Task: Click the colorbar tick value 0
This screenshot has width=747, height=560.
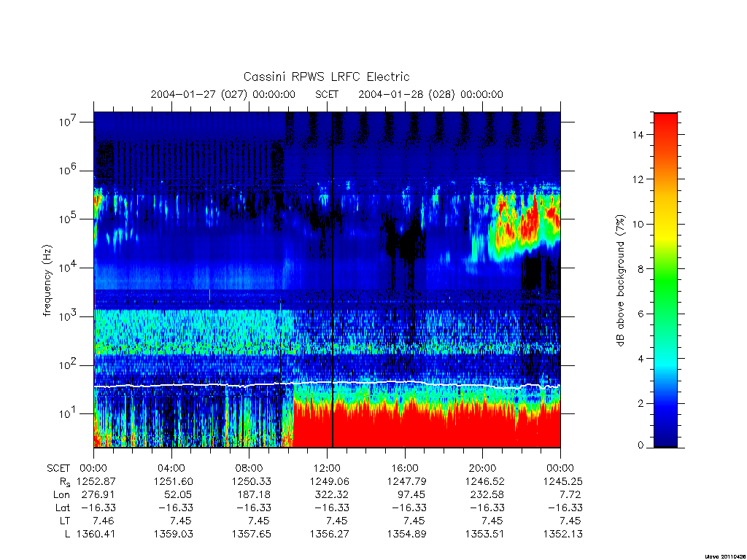Action: pyautogui.click(x=640, y=446)
